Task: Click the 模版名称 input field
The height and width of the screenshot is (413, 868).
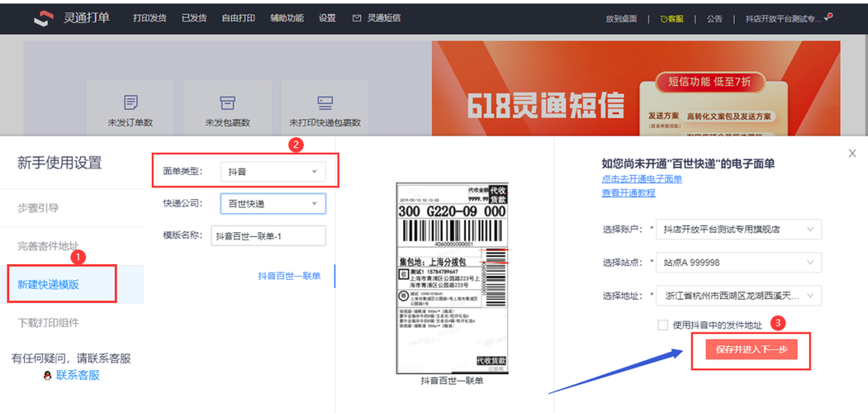Action: pyautogui.click(x=268, y=235)
